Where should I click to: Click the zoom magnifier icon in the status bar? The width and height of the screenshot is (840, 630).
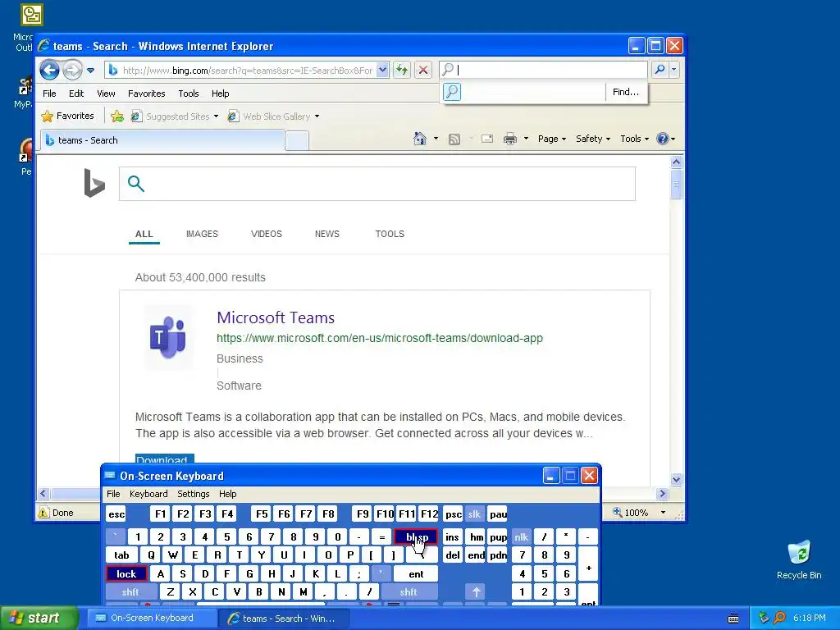(618, 512)
